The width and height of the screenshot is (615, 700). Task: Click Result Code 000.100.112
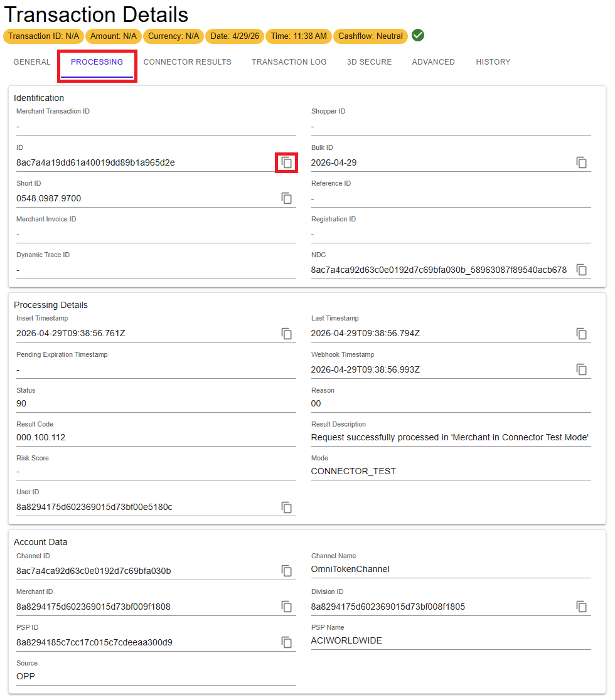click(x=41, y=438)
